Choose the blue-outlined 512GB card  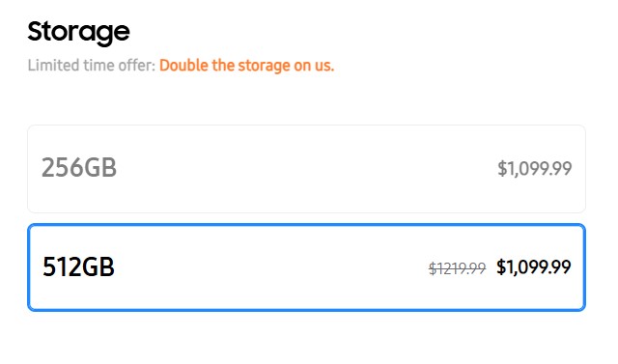coord(306,267)
